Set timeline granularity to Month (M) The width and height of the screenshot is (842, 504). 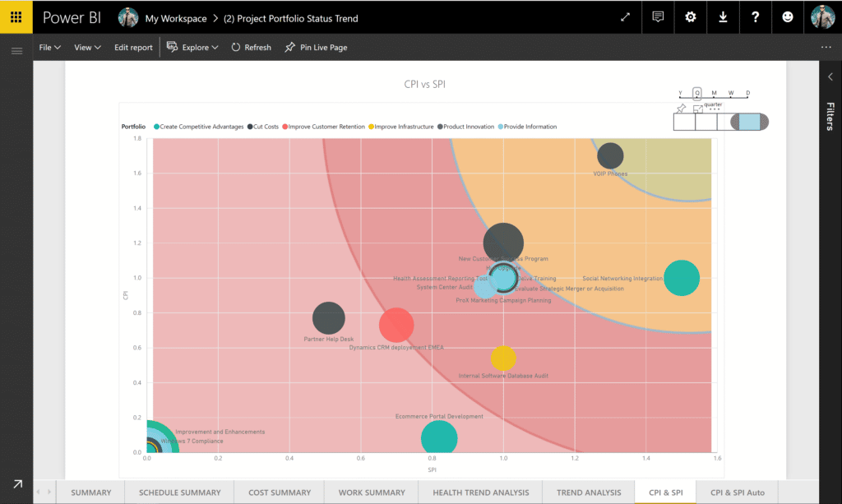coord(714,93)
